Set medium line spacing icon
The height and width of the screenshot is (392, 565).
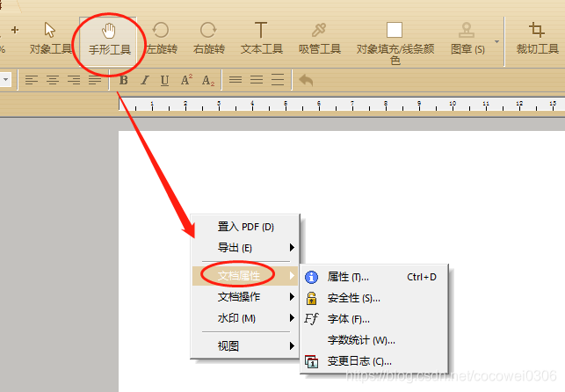pyautogui.click(x=257, y=80)
